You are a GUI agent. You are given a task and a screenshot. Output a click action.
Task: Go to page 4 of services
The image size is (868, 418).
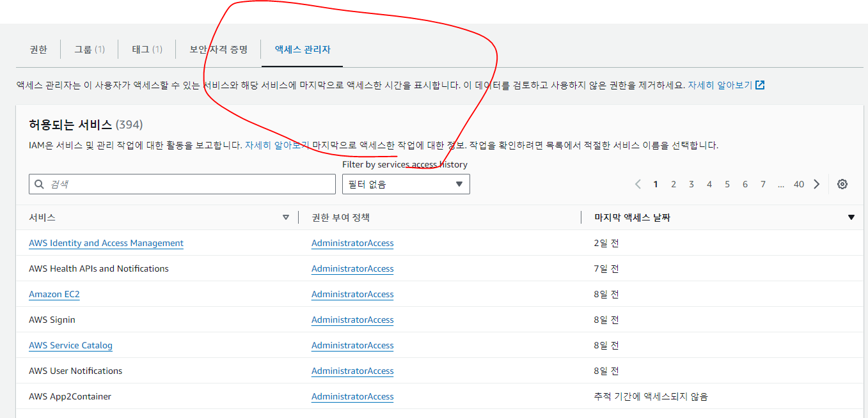click(709, 184)
